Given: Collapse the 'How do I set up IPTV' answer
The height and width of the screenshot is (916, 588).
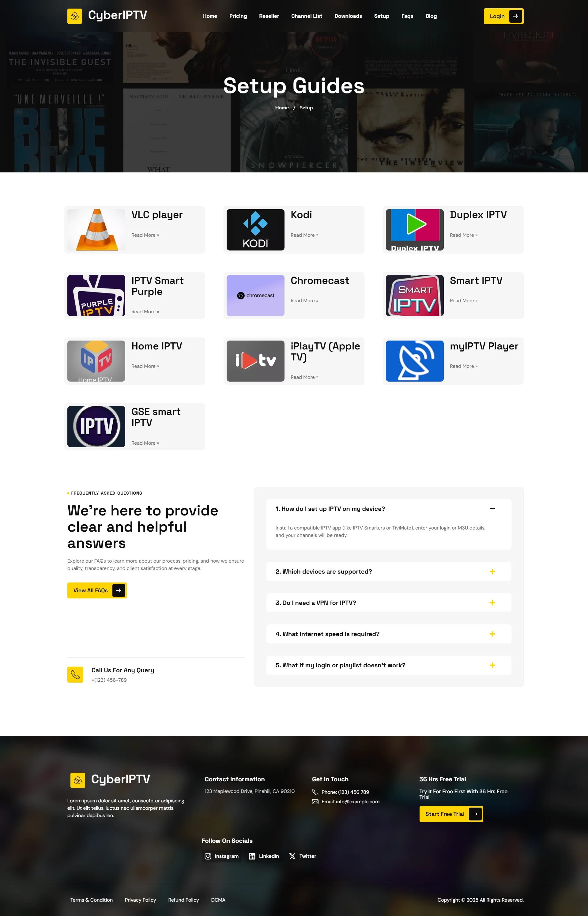Looking at the screenshot, I should (492, 509).
